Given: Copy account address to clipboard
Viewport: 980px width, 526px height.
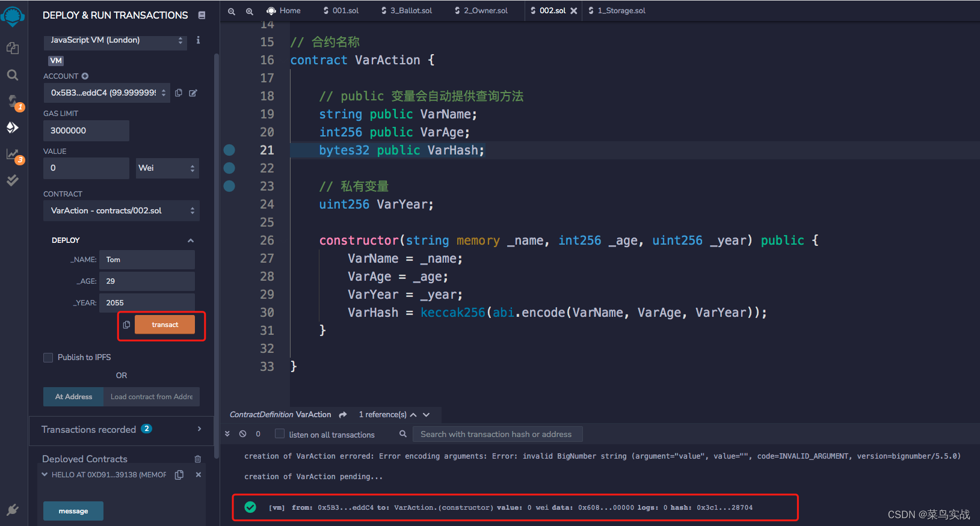Looking at the screenshot, I should pyautogui.click(x=179, y=93).
